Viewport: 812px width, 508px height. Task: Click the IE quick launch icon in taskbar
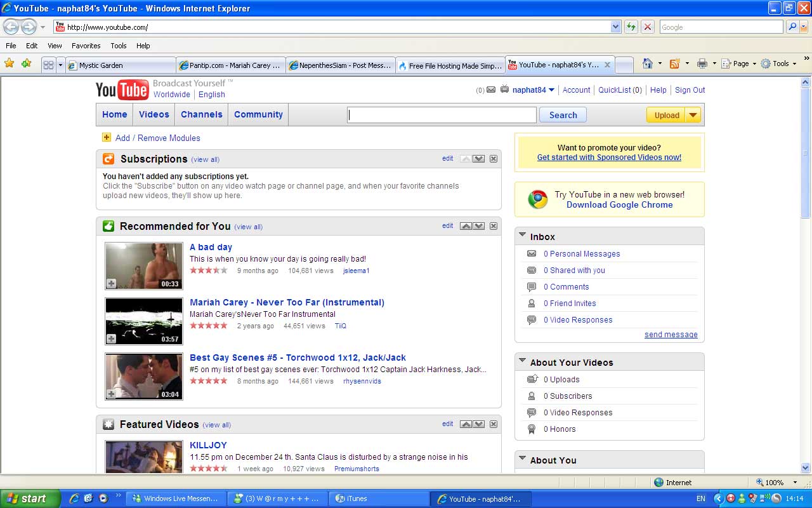(x=74, y=498)
